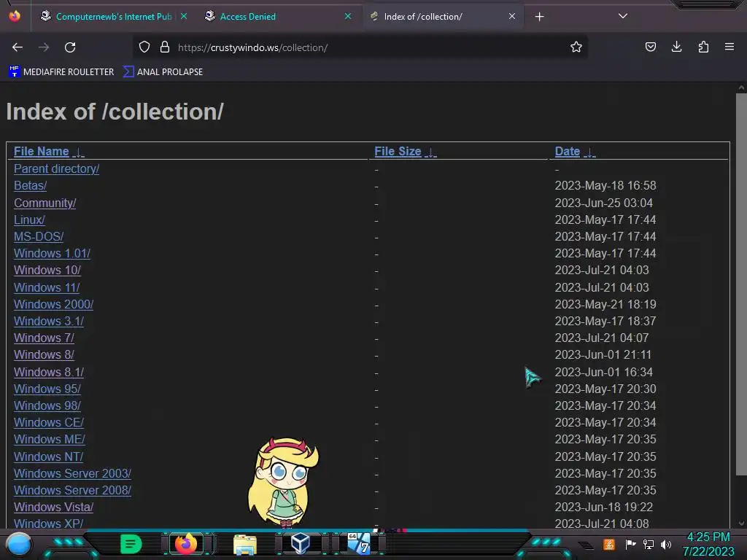
Task: Open the Windows 1.01/ folder
Action: (x=52, y=253)
